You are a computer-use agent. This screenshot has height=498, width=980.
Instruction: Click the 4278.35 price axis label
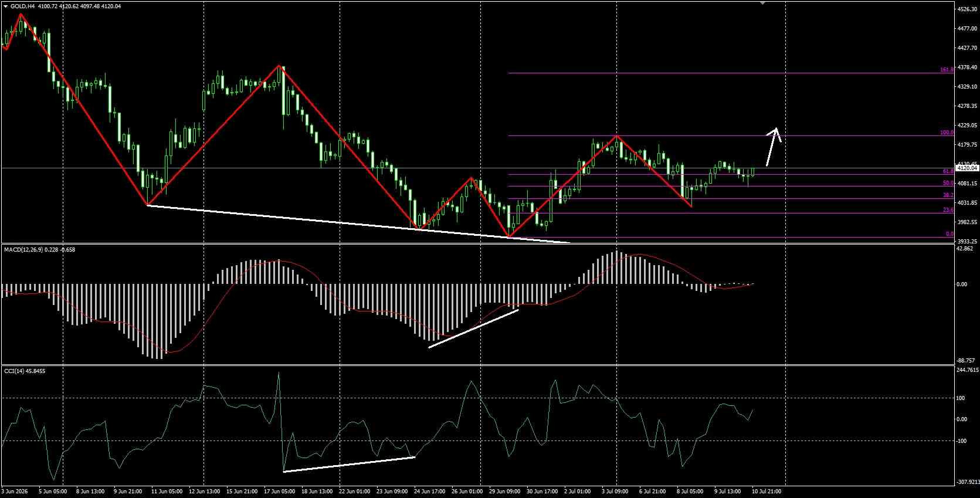[x=967, y=106]
